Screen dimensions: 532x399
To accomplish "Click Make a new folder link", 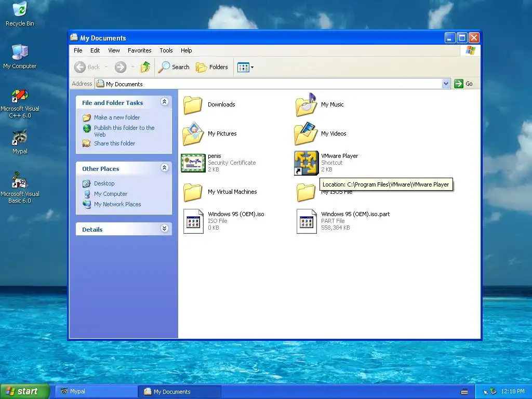I will (117, 117).
